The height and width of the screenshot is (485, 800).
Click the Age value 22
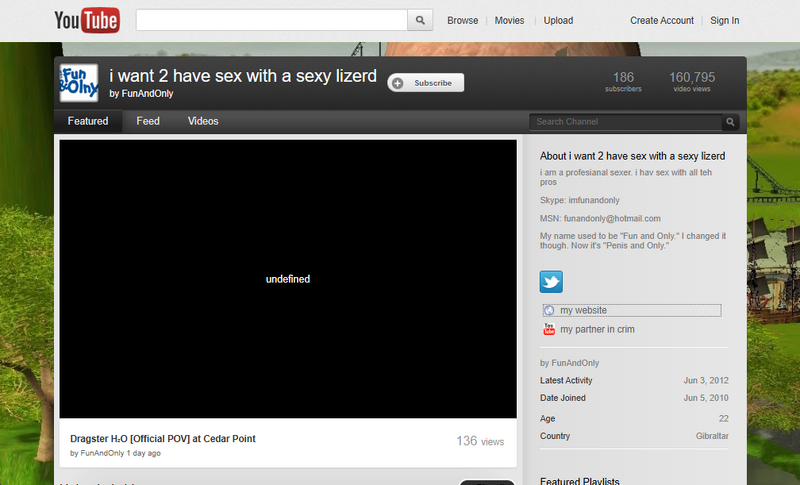click(723, 419)
